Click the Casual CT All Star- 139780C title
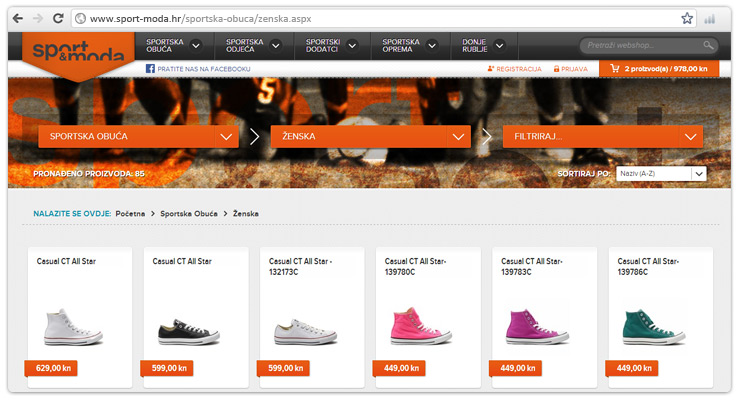740x400 pixels. (x=415, y=267)
